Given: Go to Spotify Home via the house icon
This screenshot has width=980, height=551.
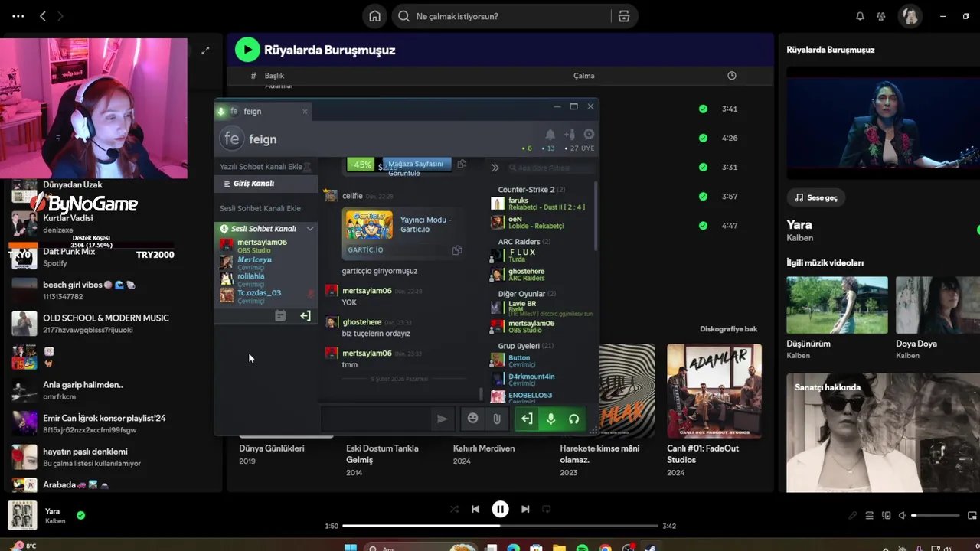Looking at the screenshot, I should click(x=374, y=16).
